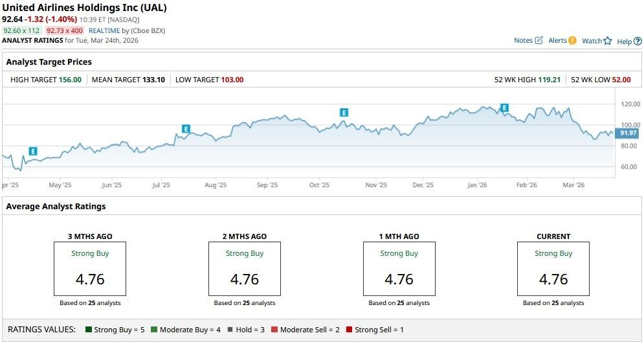
Task: Click the ask quote 92.73 x 400
Action: (65, 30)
